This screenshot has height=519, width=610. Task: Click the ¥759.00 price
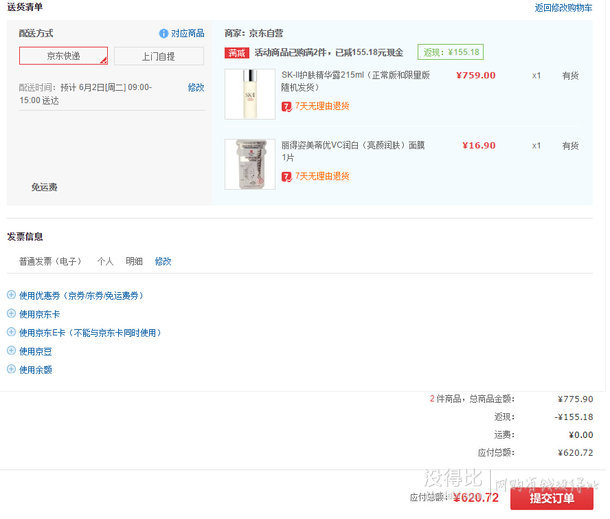476,75
